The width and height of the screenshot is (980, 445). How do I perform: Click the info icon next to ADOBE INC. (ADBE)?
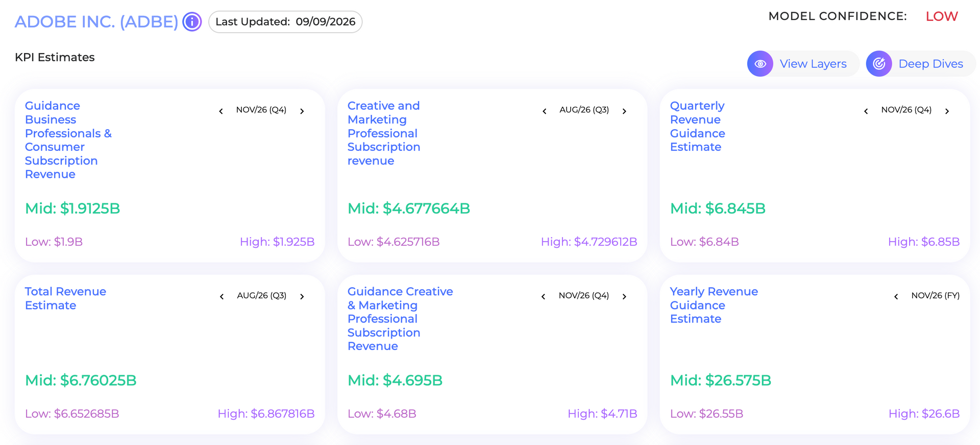192,22
